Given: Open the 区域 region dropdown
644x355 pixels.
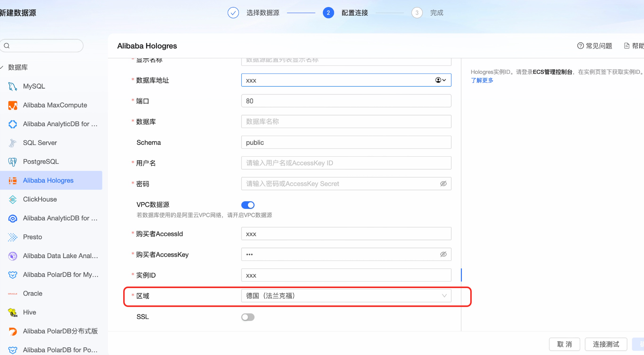Looking at the screenshot, I should (346, 296).
